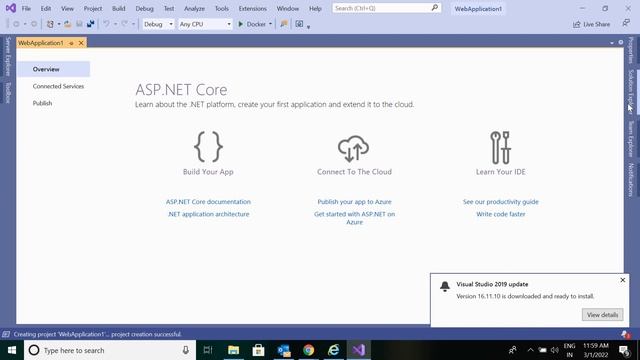Open the ASP.NET Core documentation link
This screenshot has height=360, width=640.
(208, 202)
